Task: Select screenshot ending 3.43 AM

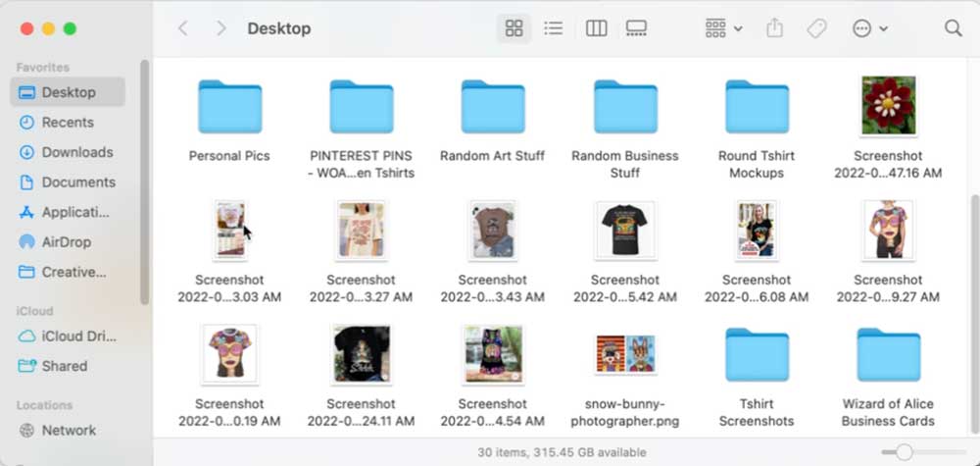Action: (493, 230)
